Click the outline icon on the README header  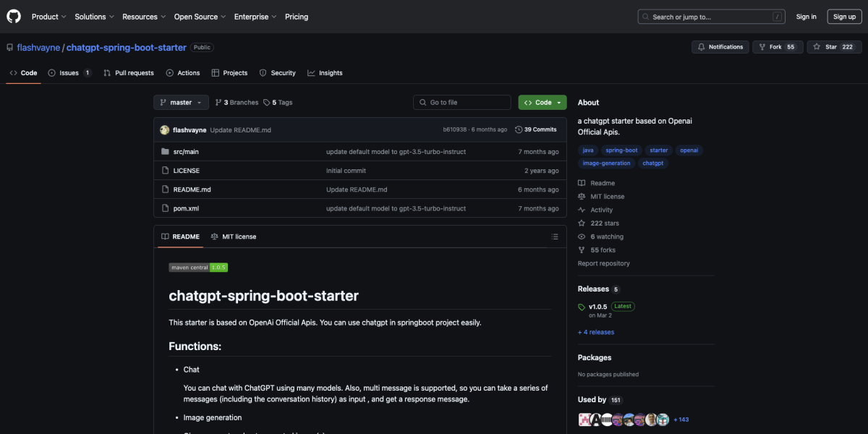click(555, 236)
